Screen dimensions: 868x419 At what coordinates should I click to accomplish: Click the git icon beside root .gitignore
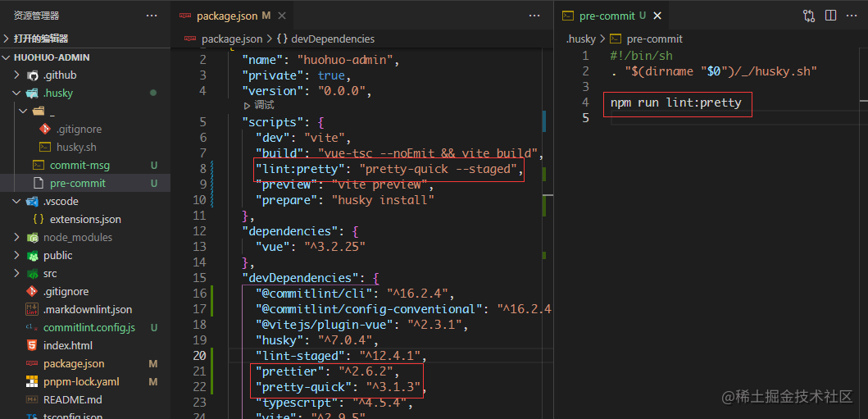point(33,291)
